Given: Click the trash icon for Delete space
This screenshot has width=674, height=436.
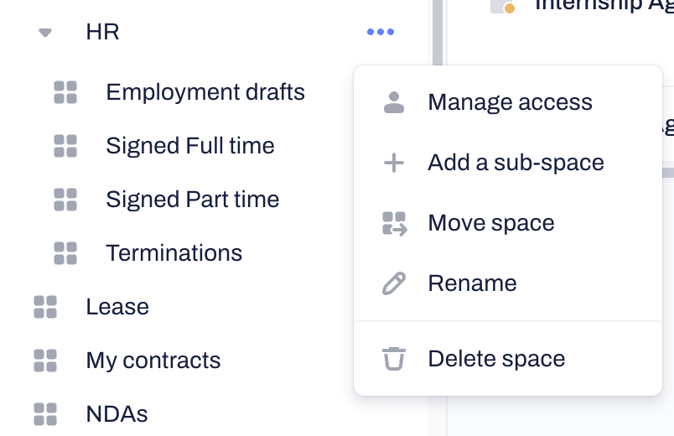Looking at the screenshot, I should pyautogui.click(x=394, y=359).
